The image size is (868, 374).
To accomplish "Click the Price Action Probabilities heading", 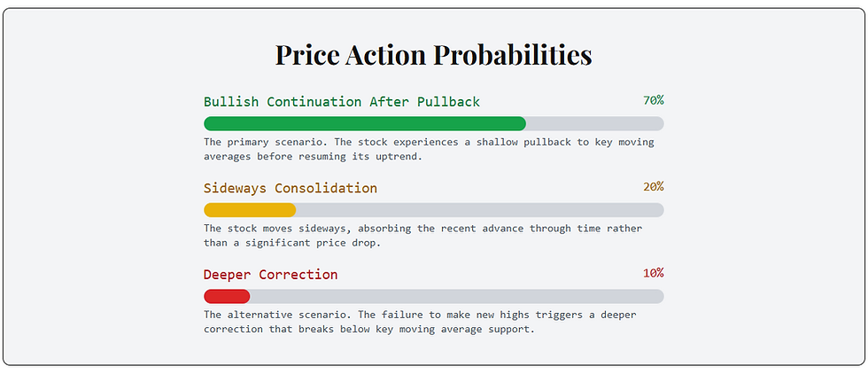I will [433, 55].
